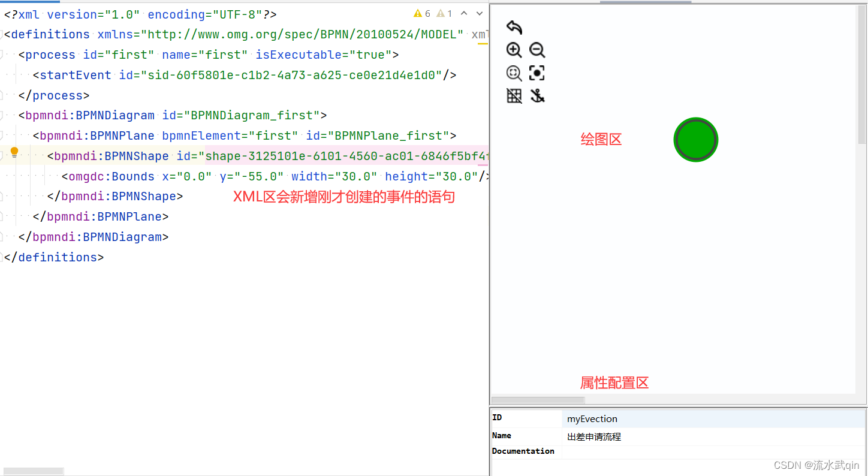The height and width of the screenshot is (476, 868).
Task: Click the closing </definitions> tag
Action: (54, 257)
